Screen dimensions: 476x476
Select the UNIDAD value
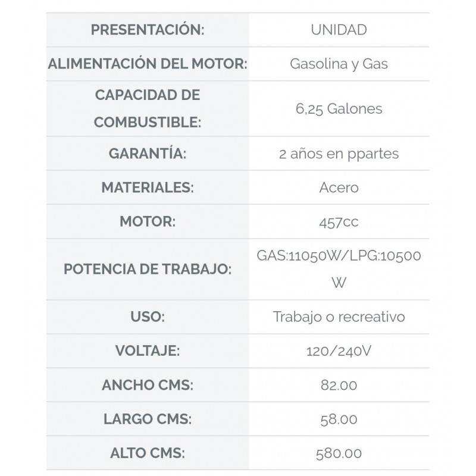(x=339, y=30)
